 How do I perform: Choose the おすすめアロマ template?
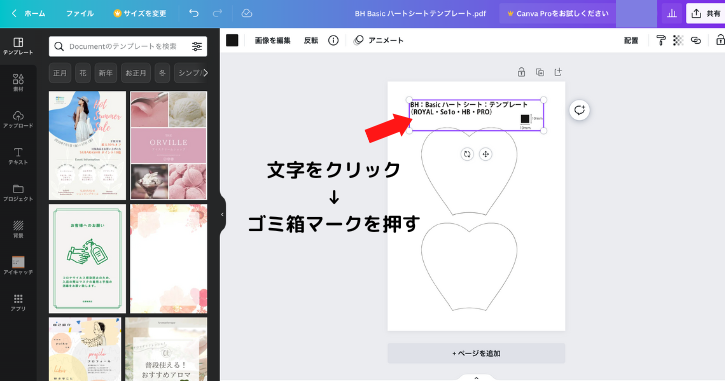(166, 349)
